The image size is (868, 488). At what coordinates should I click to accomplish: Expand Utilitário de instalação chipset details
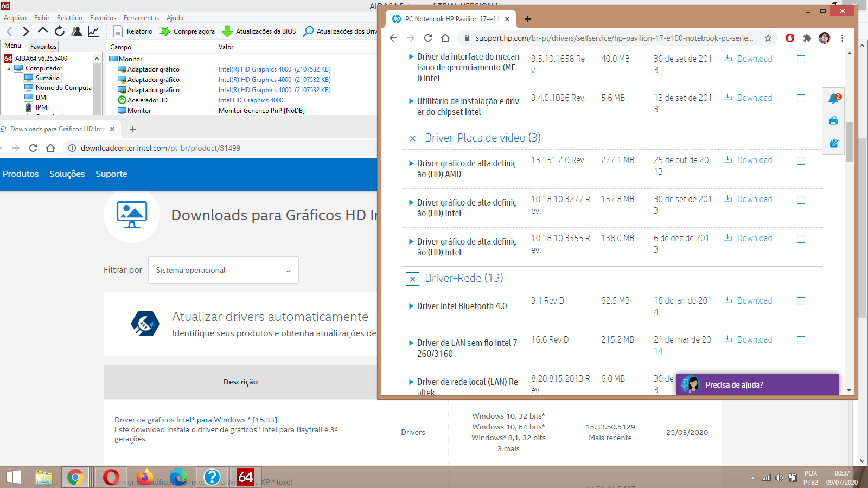[411, 101]
